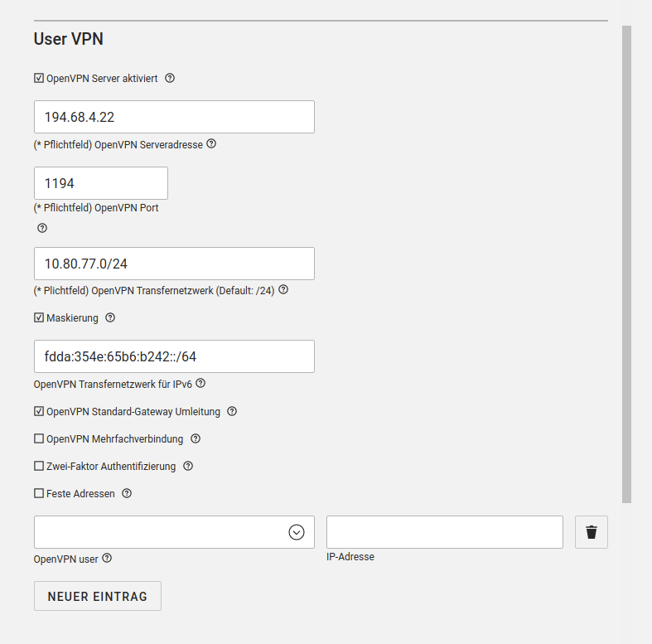The width and height of the screenshot is (652, 644).
Task: Open help for Transfernetzwerk für IPv6
Action: 200,384
